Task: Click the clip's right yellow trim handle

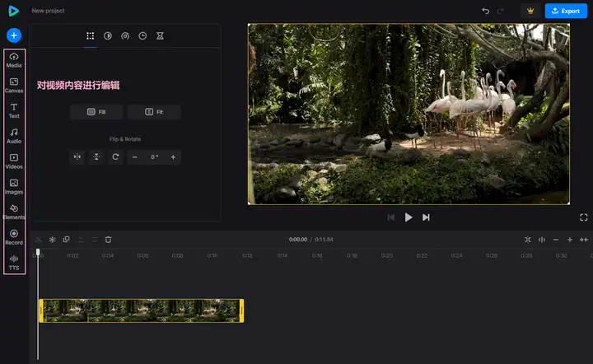Action: pos(241,310)
